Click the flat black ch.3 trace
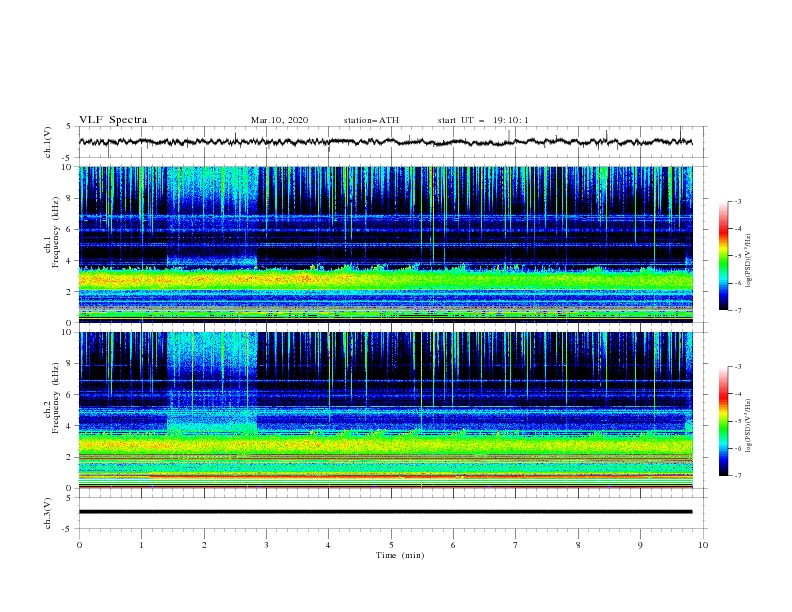The image size is (792, 612). click(385, 512)
